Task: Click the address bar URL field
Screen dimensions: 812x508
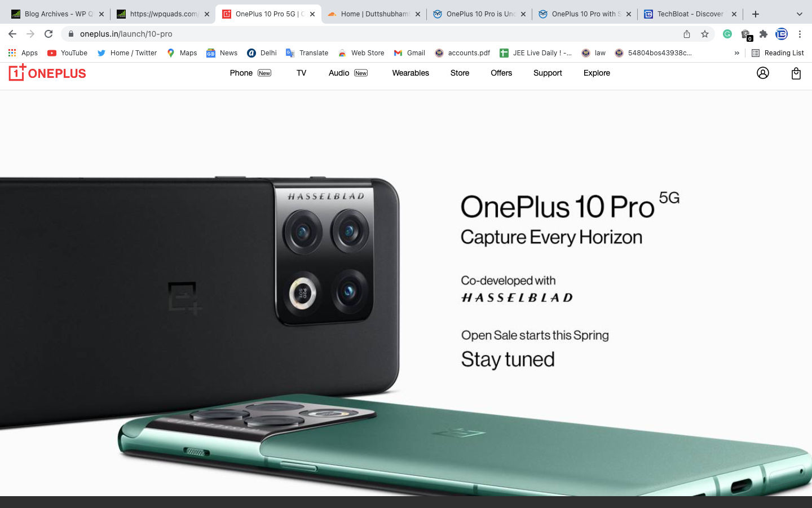Action: (x=372, y=34)
